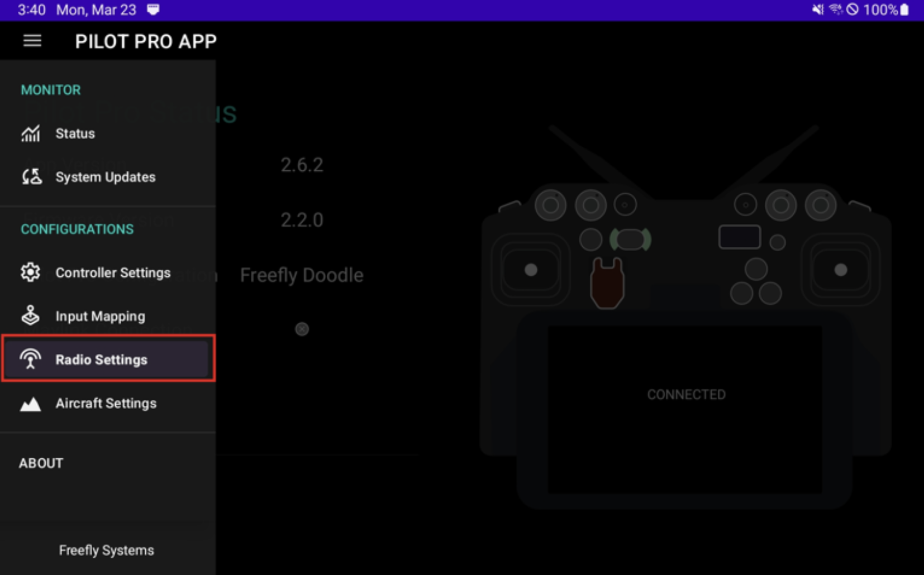Image resolution: width=924 pixels, height=575 pixels.
Task: Open Radio Settings
Action: (108, 358)
